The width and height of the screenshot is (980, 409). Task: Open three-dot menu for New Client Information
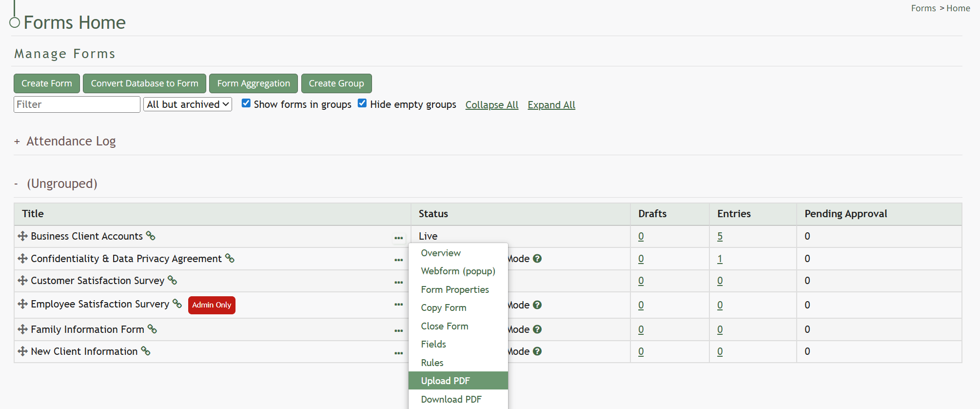pyautogui.click(x=398, y=352)
